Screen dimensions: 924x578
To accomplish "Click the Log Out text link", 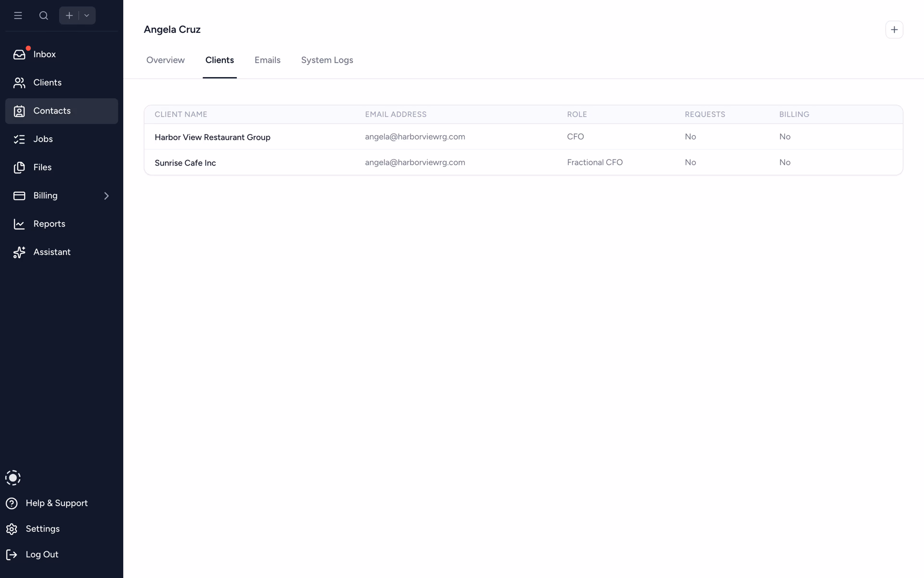I will coord(42,554).
